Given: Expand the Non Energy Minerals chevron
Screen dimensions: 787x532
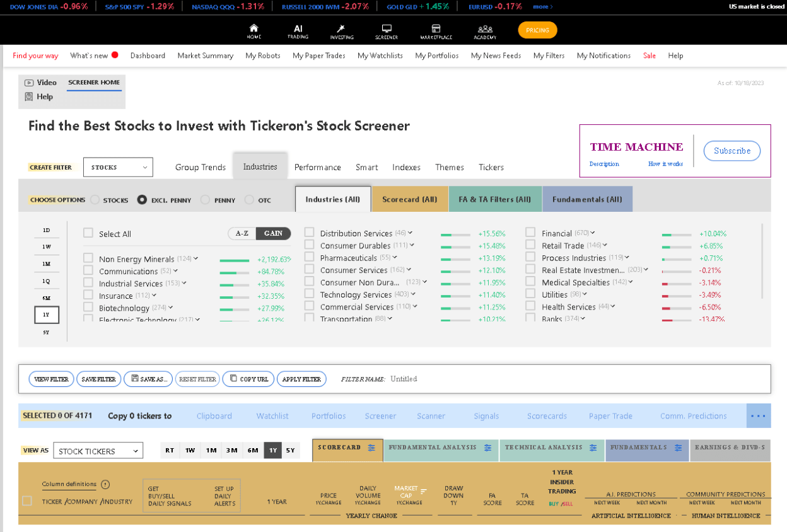Looking at the screenshot, I should [x=196, y=258].
